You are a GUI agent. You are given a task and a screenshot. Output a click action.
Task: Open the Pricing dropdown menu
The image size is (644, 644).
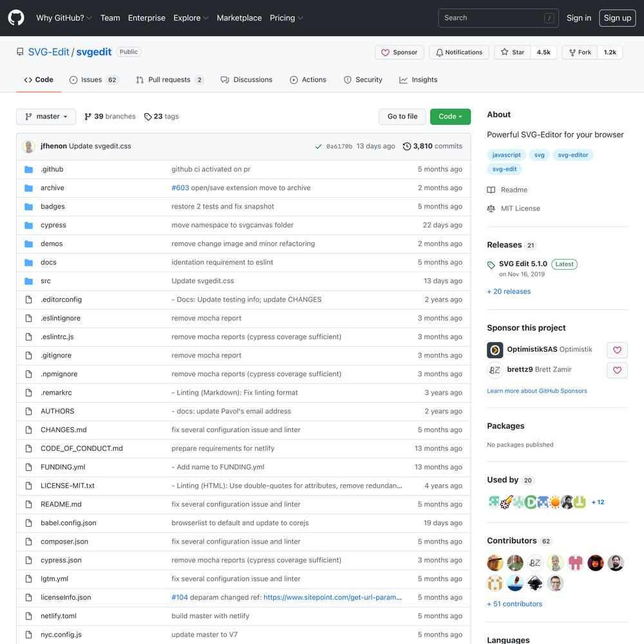287,18
